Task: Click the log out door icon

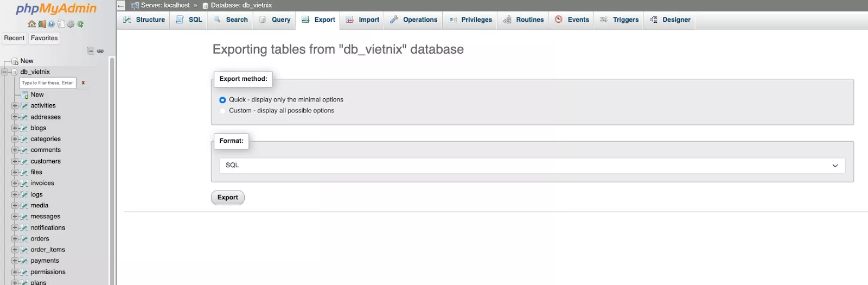Action: click(x=42, y=24)
